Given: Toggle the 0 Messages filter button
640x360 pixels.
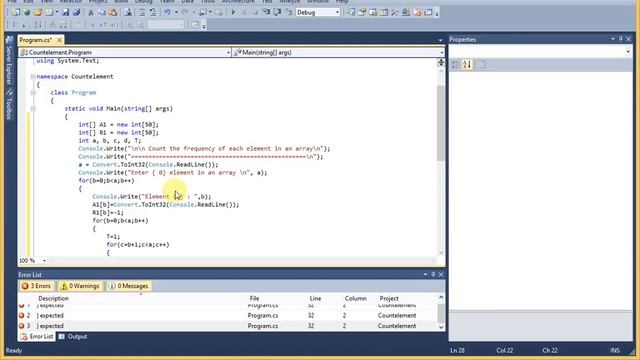Looking at the screenshot, I should click(128, 286).
